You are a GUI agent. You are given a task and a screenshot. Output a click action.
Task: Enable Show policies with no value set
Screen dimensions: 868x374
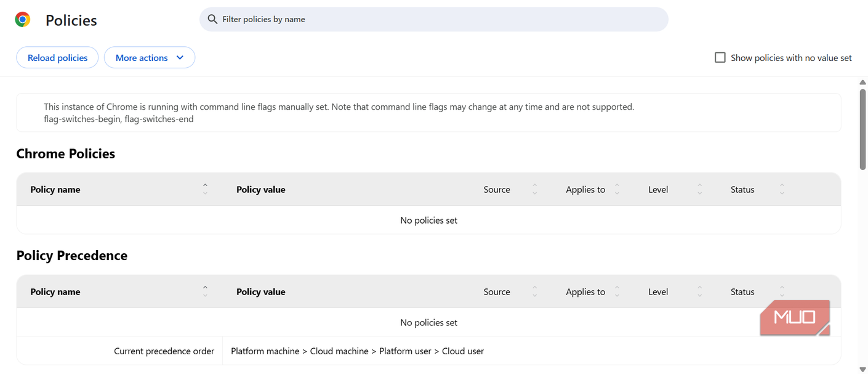click(x=720, y=57)
